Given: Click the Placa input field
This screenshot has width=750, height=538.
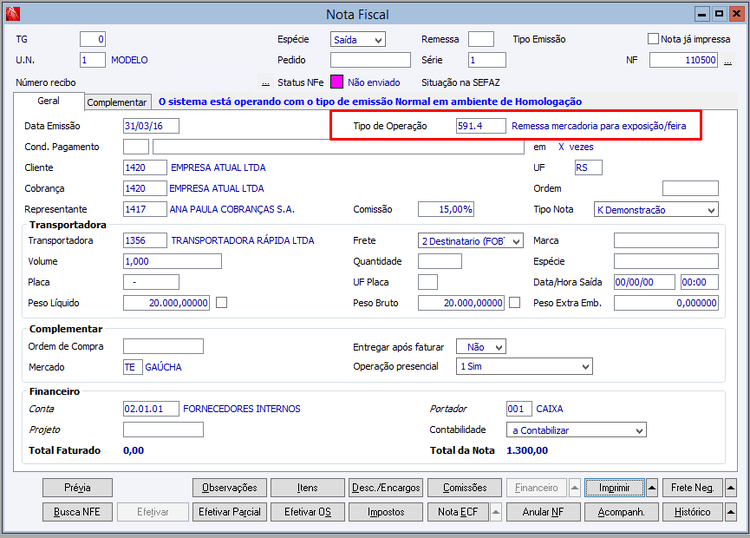Looking at the screenshot, I should (x=151, y=282).
